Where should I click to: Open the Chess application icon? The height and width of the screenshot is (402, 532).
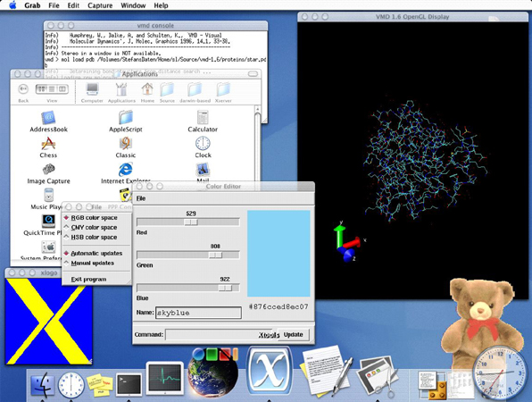pos(48,143)
